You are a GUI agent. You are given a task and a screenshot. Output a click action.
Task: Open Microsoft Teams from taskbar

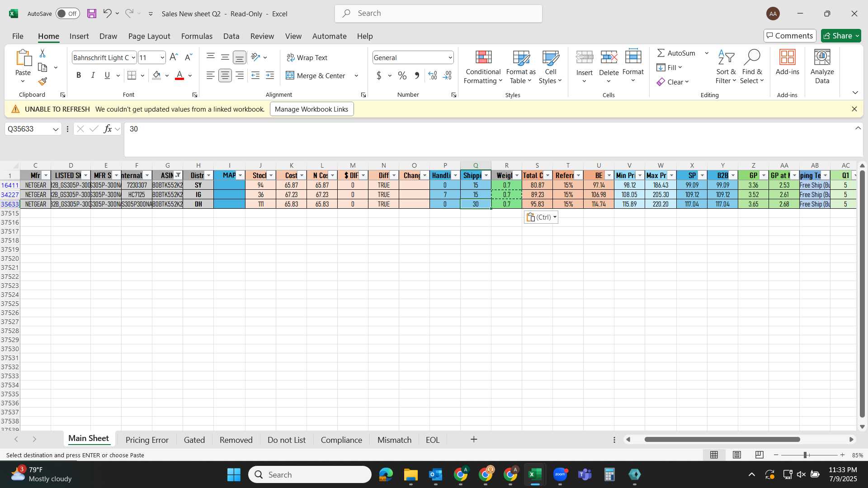585,474
